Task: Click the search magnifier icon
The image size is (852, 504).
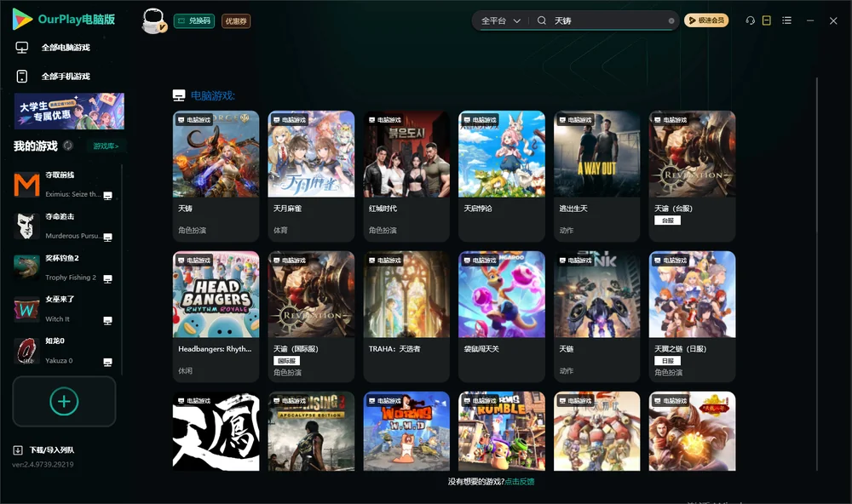Action: click(x=542, y=20)
